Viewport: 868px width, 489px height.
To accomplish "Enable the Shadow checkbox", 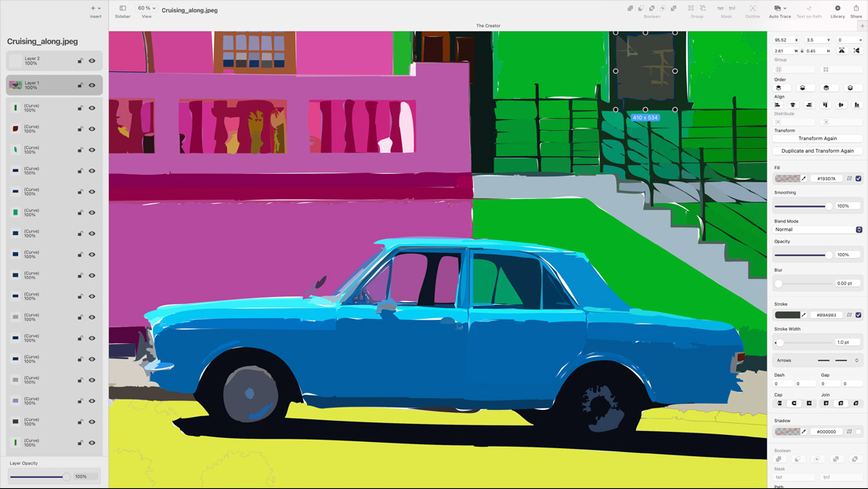I will pyautogui.click(x=859, y=432).
